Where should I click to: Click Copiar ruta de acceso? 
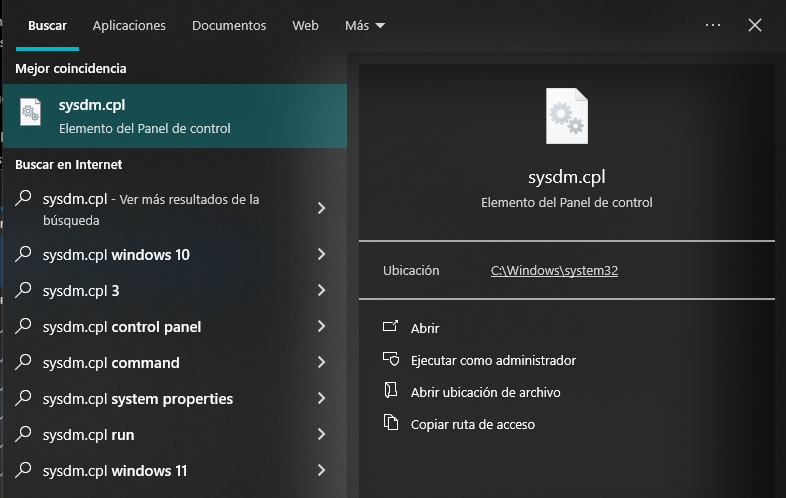tap(472, 424)
